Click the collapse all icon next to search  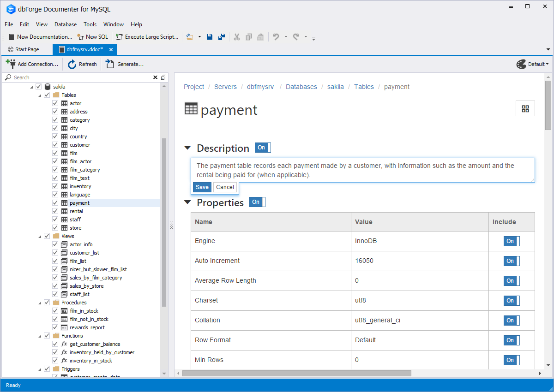tap(163, 77)
